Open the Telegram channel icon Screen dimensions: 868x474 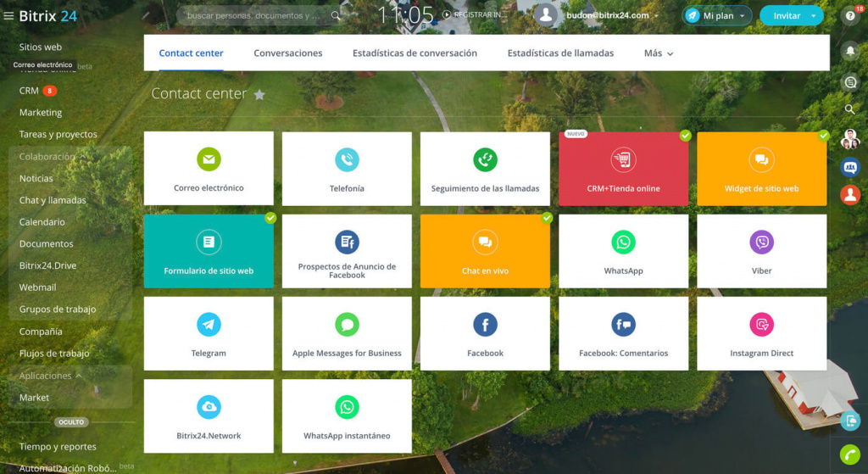[209, 325]
